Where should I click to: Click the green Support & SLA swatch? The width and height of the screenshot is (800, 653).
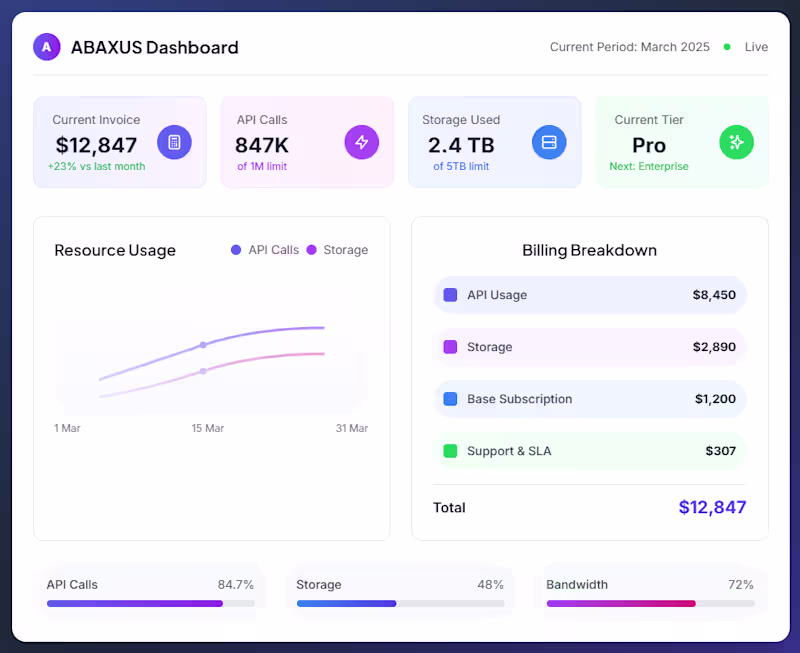click(450, 451)
